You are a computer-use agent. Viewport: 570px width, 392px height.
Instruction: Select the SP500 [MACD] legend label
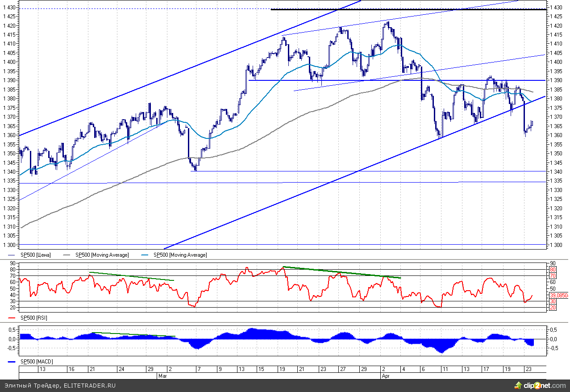(36, 361)
